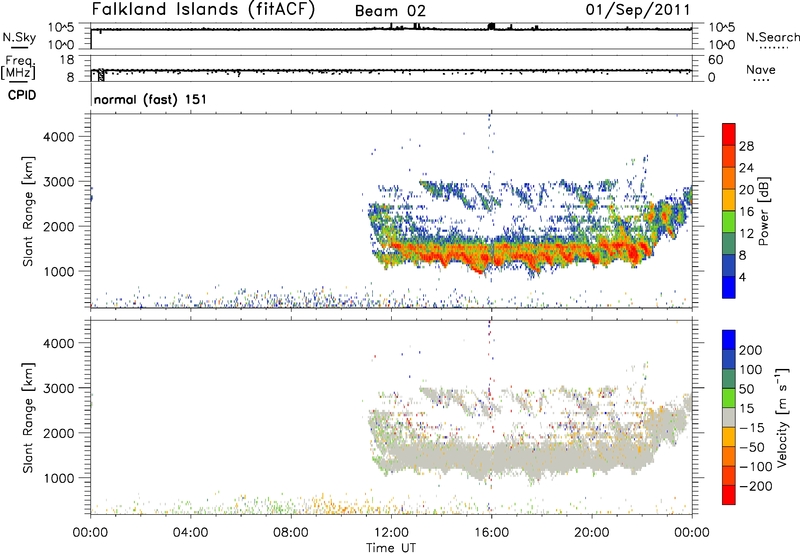Screen dimensions: 800x554
Task: Click the green 15–50 Velocity swatch
Action: [729, 398]
